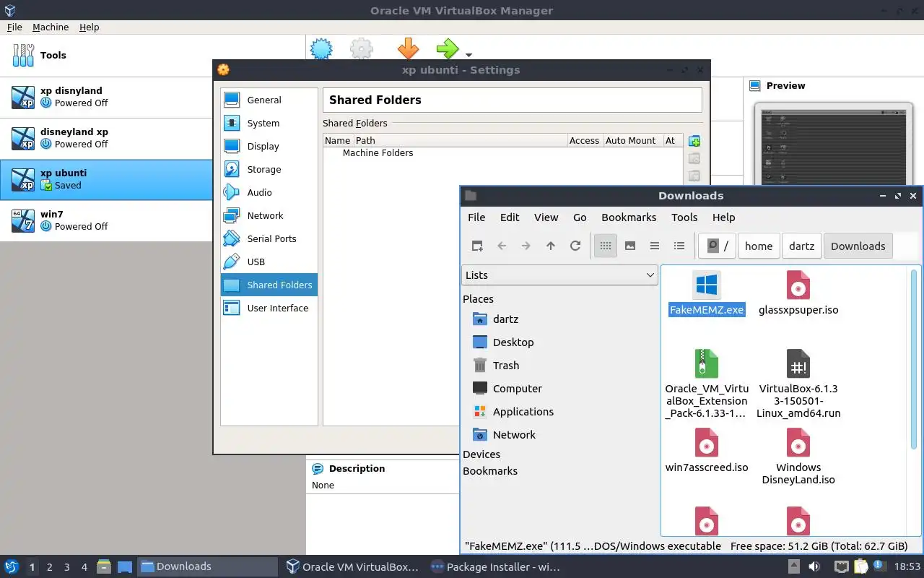Switch to icon view mode

pyautogui.click(x=606, y=246)
